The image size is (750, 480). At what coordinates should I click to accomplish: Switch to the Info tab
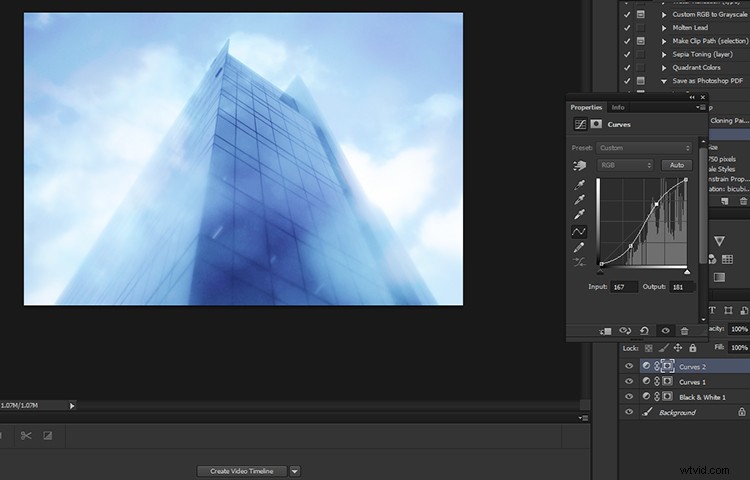618,108
